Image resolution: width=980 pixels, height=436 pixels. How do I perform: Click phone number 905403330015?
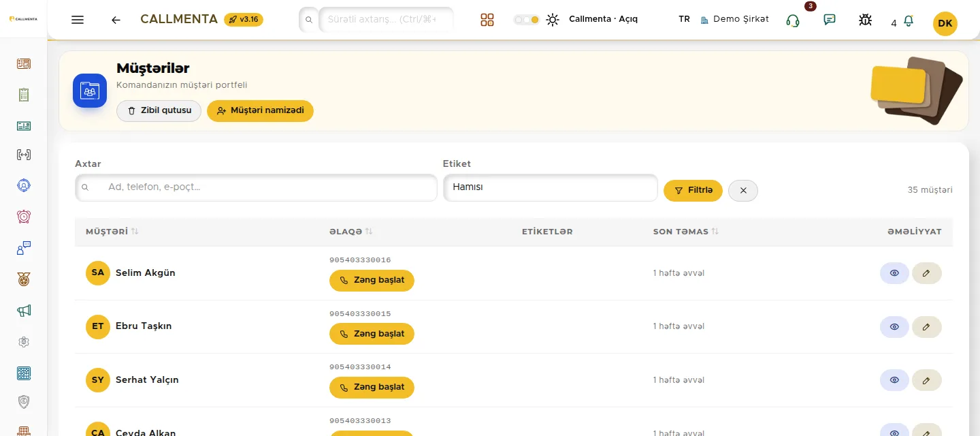360,313
